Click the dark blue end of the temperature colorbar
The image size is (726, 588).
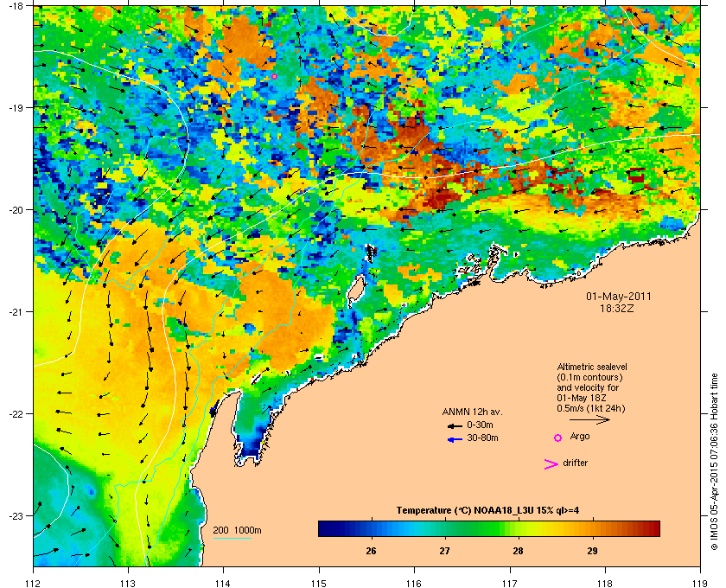click(x=325, y=528)
